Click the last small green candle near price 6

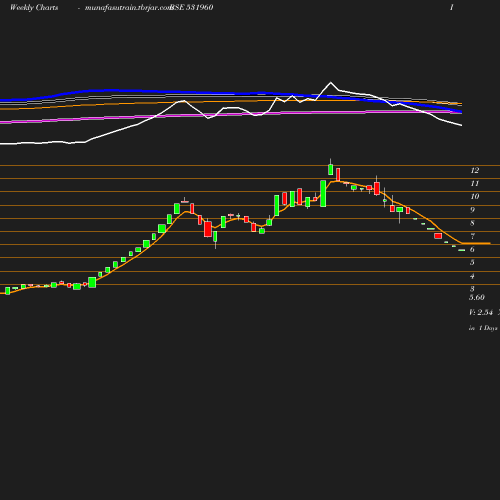462,250
